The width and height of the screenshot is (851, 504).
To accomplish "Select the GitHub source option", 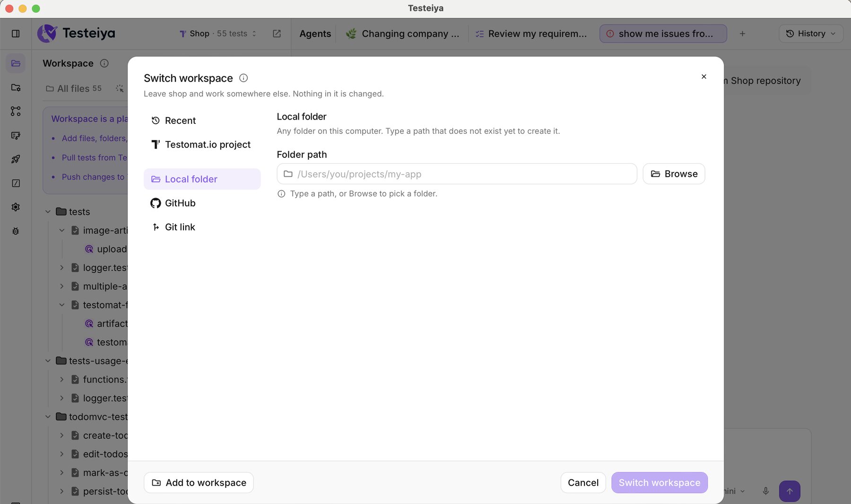I will point(202,203).
